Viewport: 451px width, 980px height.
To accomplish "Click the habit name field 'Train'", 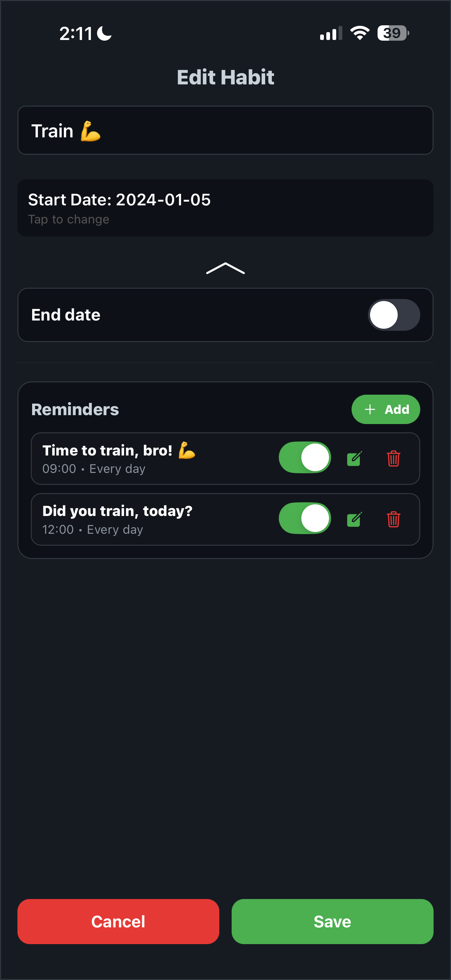I will [x=225, y=130].
